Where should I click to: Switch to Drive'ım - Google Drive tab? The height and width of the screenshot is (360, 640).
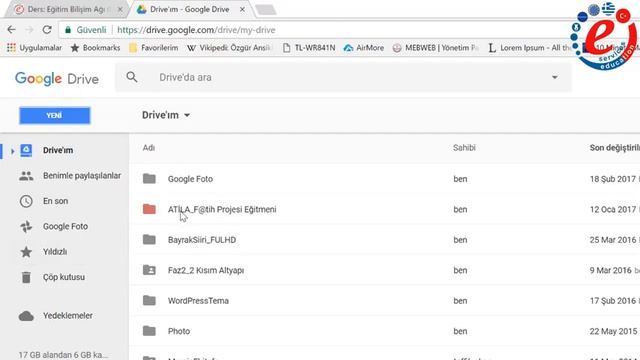pyautogui.click(x=189, y=9)
